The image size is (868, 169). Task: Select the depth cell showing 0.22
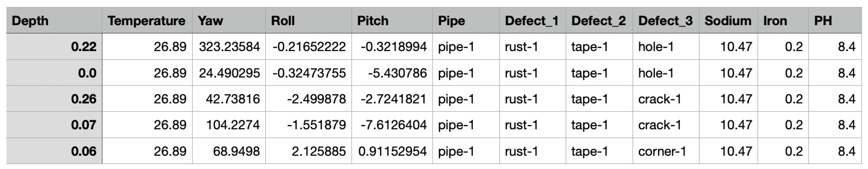83,46
